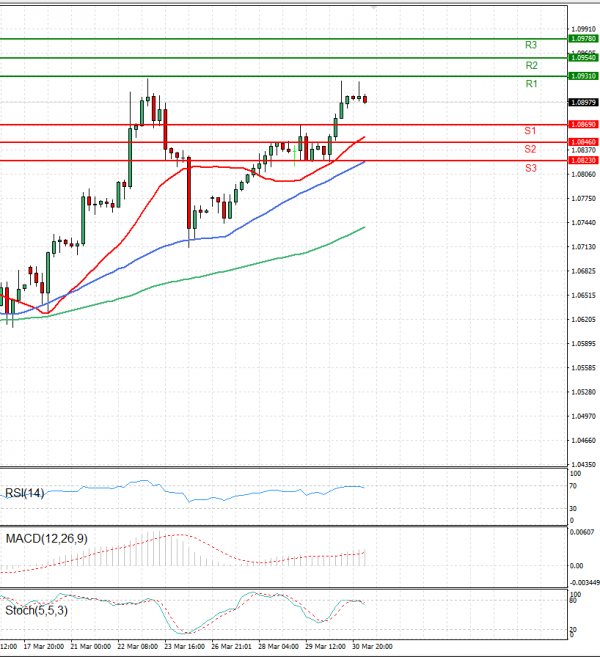Click the 1.09910 price axis value

click(x=583, y=29)
